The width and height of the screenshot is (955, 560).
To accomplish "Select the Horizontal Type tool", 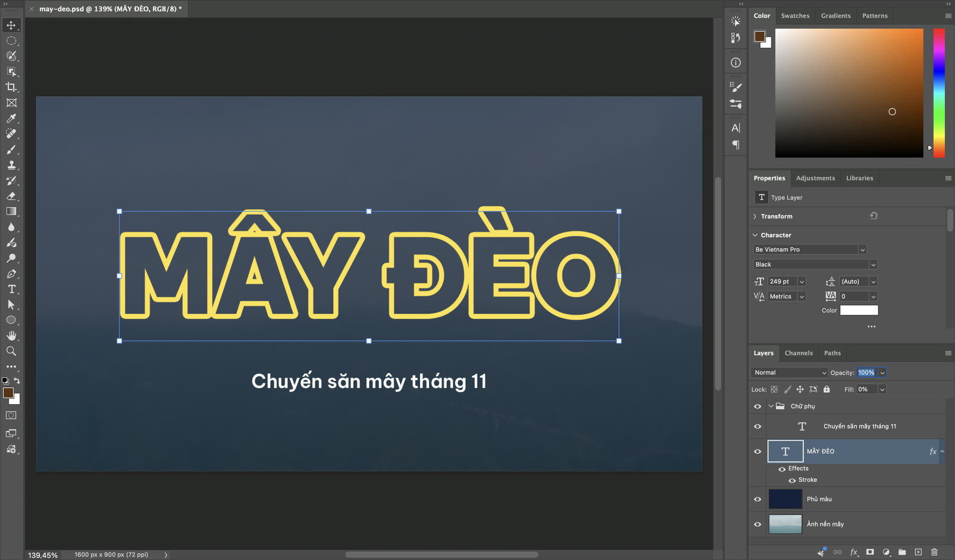I will (x=11, y=289).
